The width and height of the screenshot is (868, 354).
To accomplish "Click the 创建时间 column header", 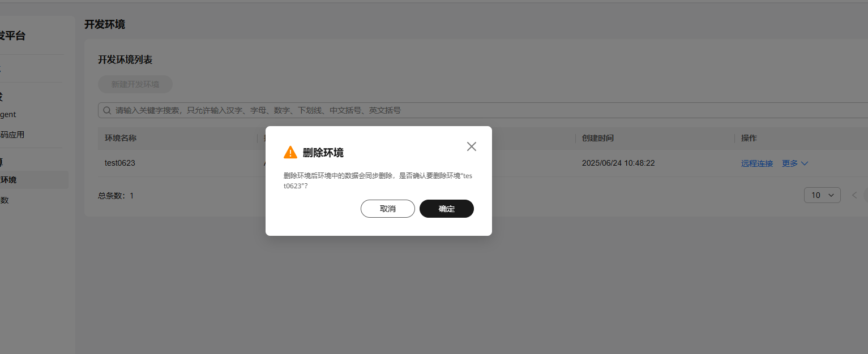I will click(598, 138).
